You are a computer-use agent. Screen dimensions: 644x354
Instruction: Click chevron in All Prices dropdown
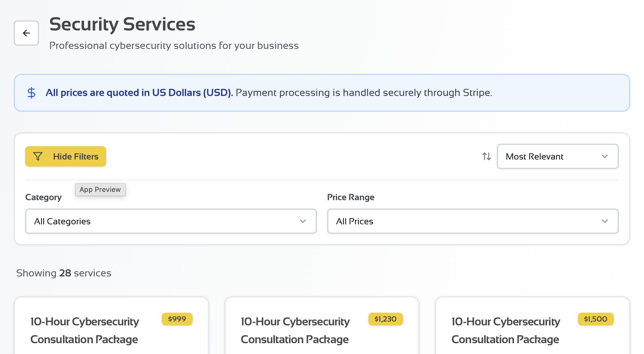[605, 221]
